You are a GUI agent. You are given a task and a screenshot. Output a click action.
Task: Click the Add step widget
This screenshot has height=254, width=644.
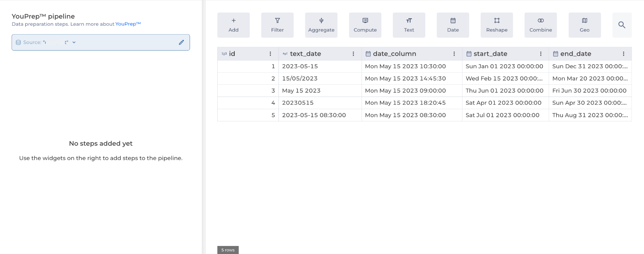[x=233, y=25]
